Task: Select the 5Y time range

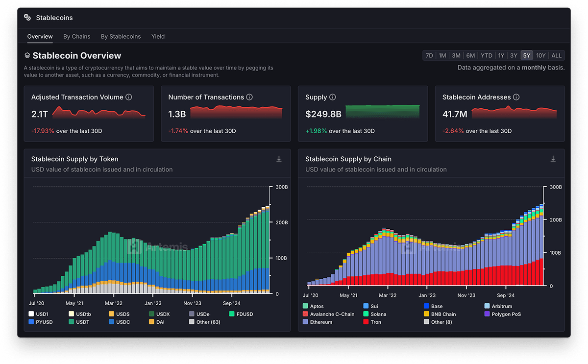Action: (x=527, y=55)
